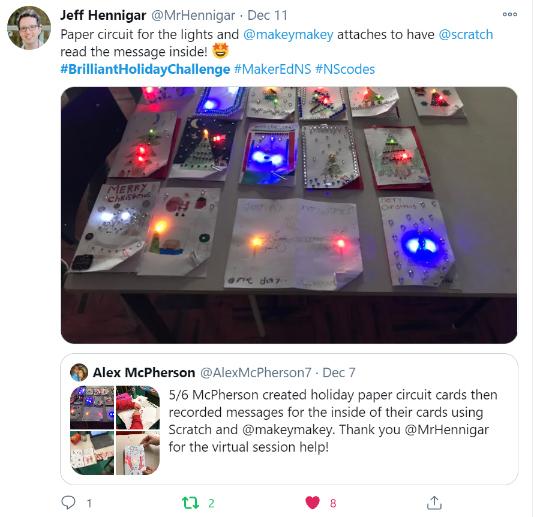Unlike the tweet via red heart icon

(312, 503)
